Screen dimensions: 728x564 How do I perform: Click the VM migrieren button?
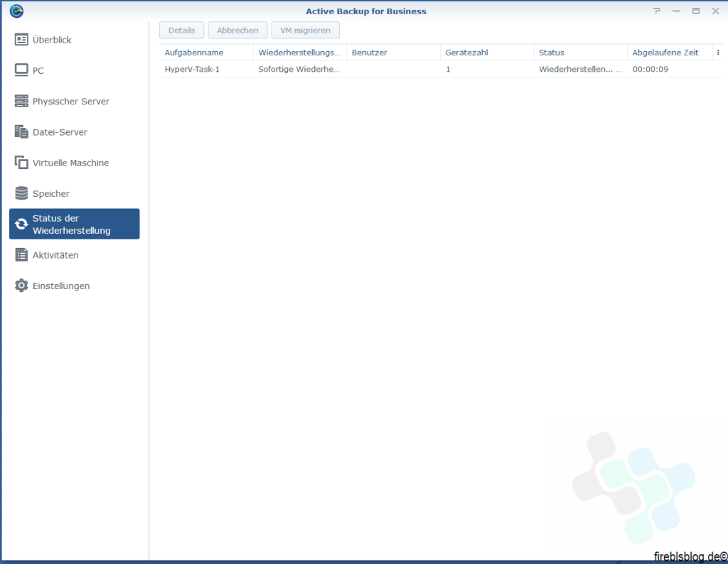(306, 30)
